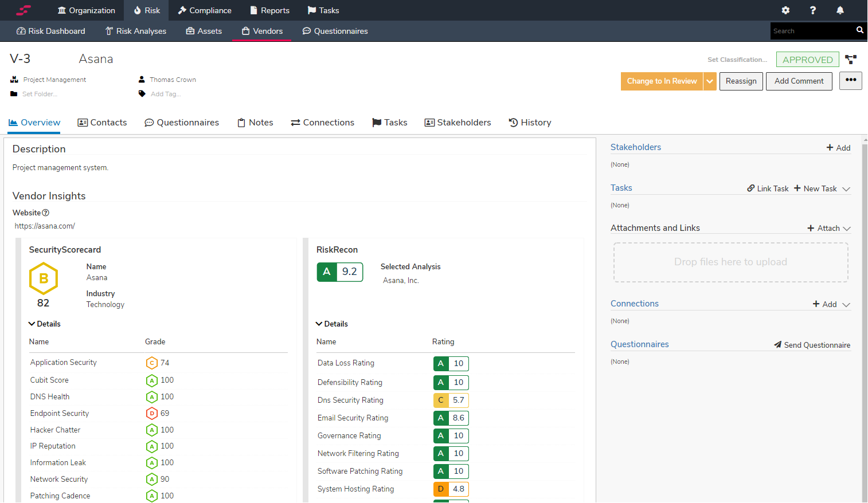Click the SecurityScorecard B grade hexagon
This screenshot has width=868, height=503.
click(44, 278)
